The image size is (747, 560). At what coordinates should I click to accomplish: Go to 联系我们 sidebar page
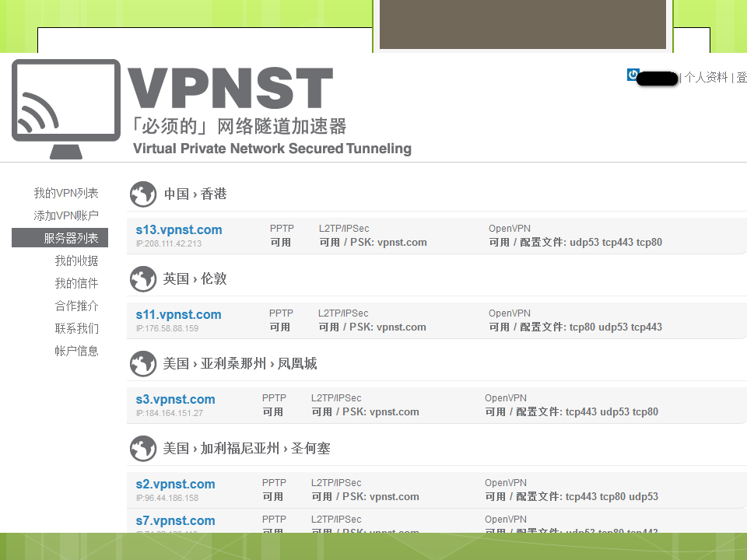76,328
